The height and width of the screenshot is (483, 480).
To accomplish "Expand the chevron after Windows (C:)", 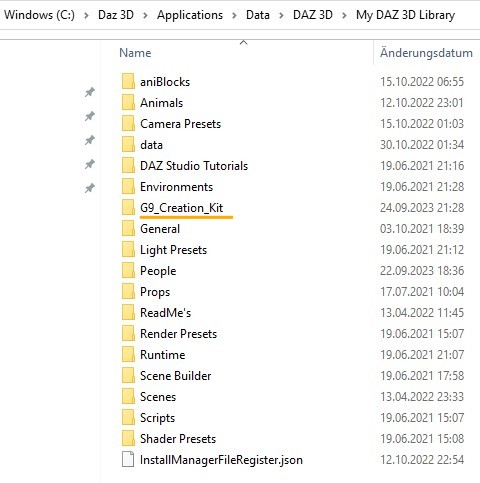I will coord(86,15).
